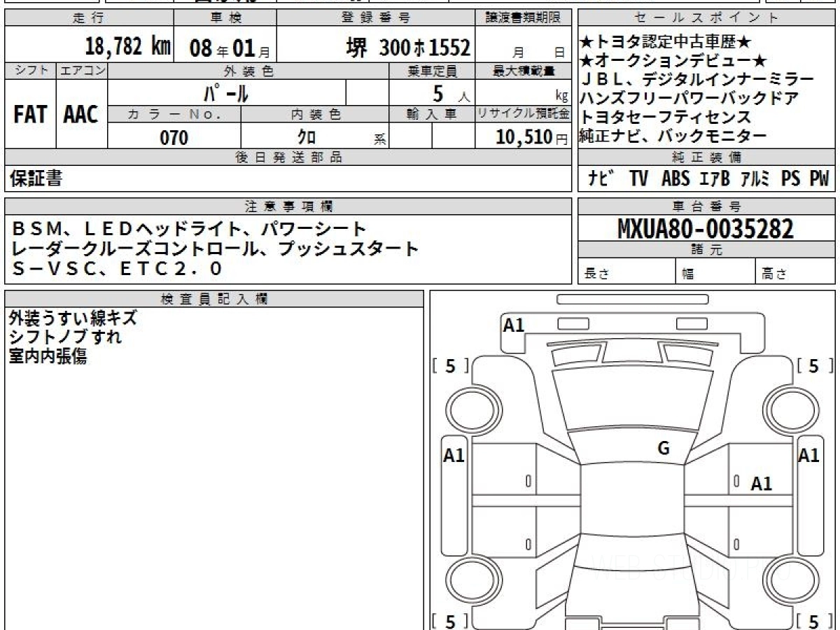Select ハンズフリーパワーバックドア sales point
Screen dimensions: 840x630
tap(689, 98)
